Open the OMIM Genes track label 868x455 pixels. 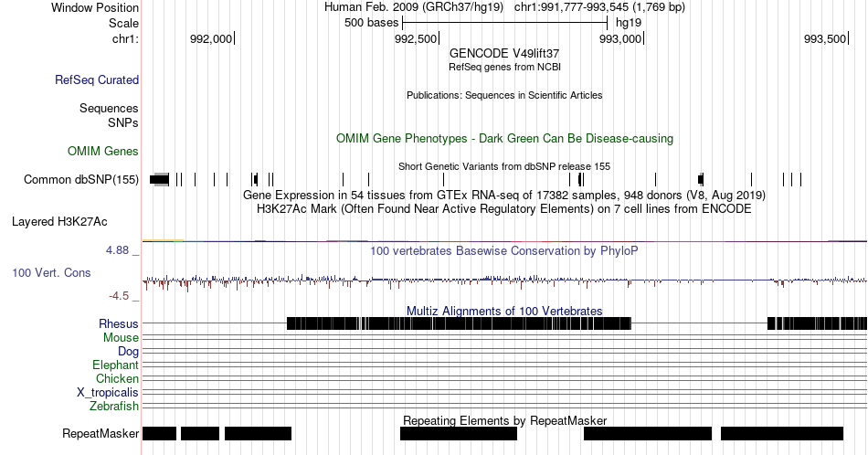pos(103,151)
